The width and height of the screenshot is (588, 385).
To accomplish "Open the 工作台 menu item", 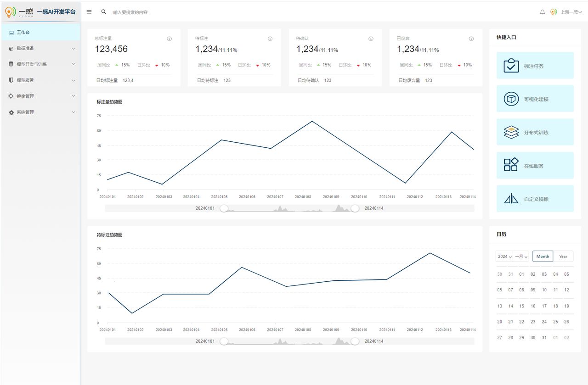I will [x=40, y=32].
